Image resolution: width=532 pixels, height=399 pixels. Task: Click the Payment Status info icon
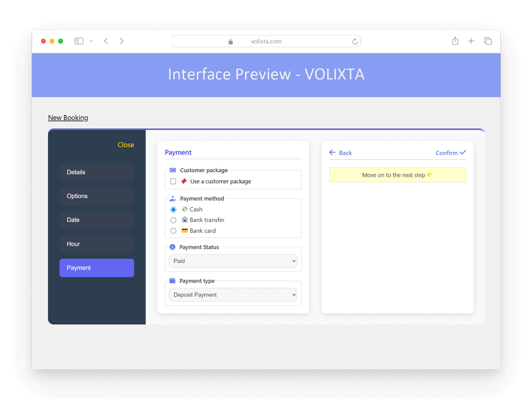[x=172, y=247]
